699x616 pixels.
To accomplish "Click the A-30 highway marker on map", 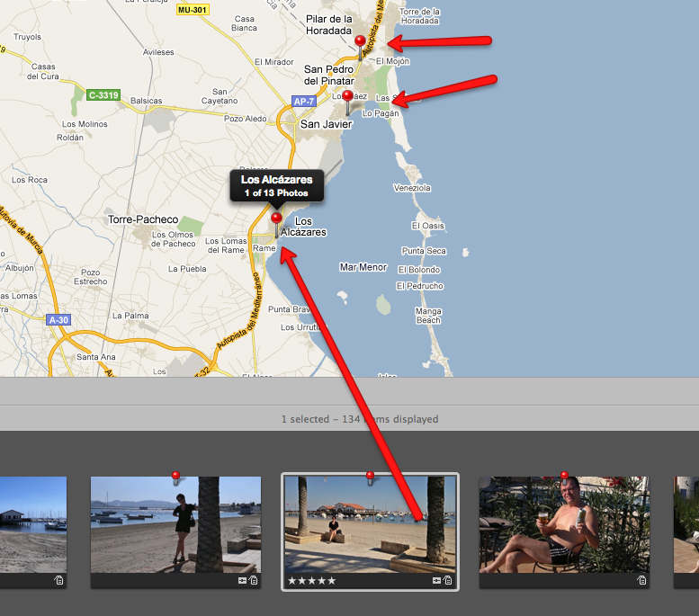I will [x=59, y=320].
